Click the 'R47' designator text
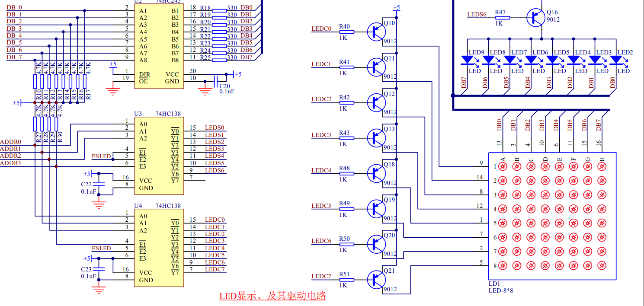The image size is (644, 306). [x=500, y=12]
